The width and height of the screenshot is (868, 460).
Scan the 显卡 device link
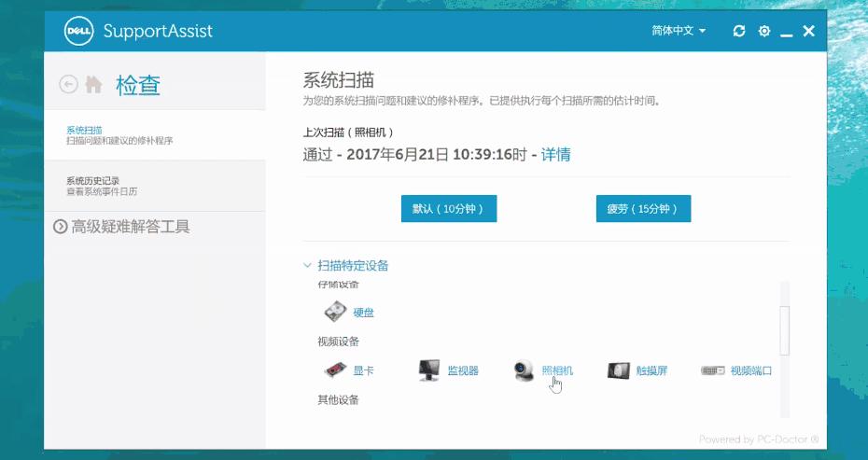[364, 370]
